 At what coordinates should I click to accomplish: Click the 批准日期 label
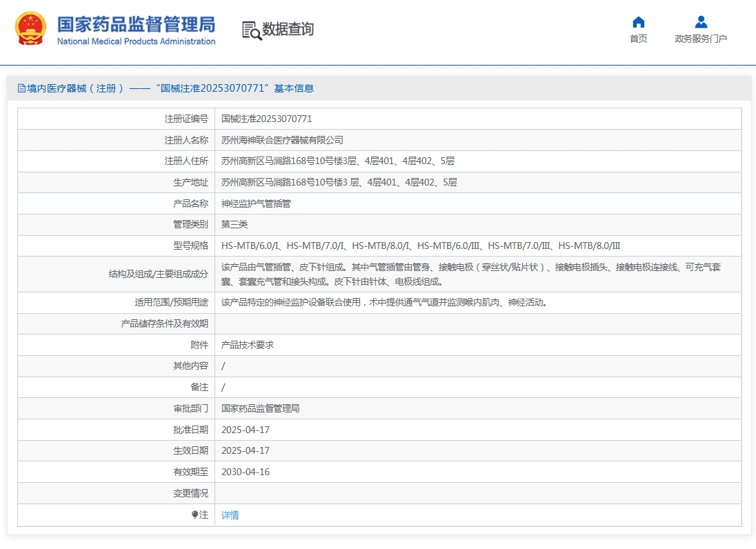tap(190, 430)
